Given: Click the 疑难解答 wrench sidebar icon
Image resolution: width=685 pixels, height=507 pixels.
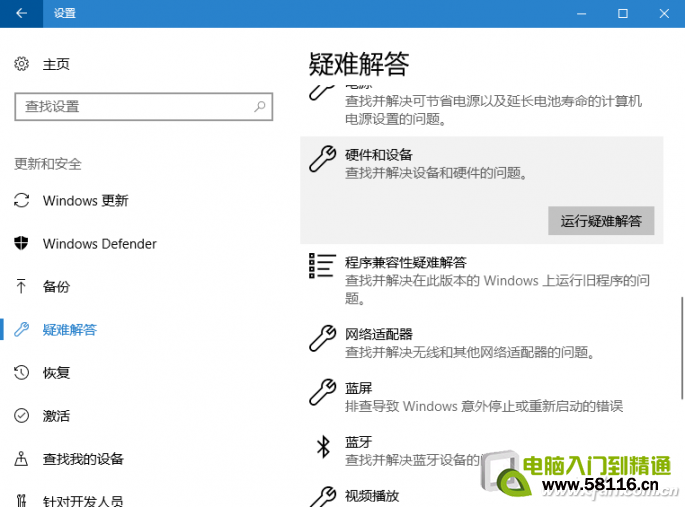Looking at the screenshot, I should coord(21,329).
